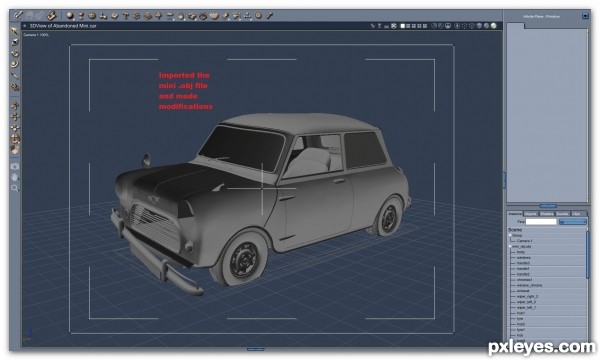Toggle the 'Aa' option in view toolbar
The width and height of the screenshot is (600, 360).
click(386, 26)
